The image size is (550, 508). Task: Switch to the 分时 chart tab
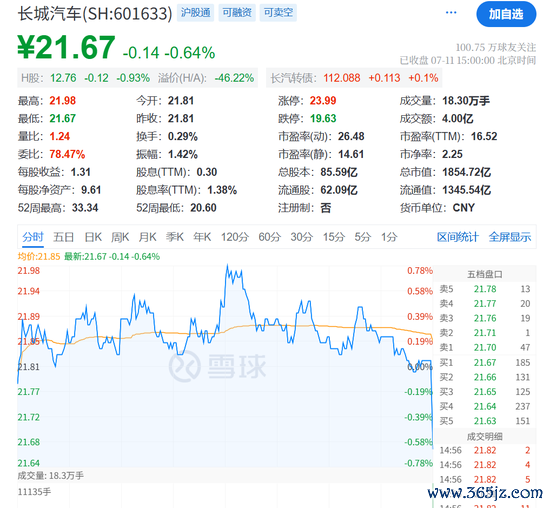(33, 237)
